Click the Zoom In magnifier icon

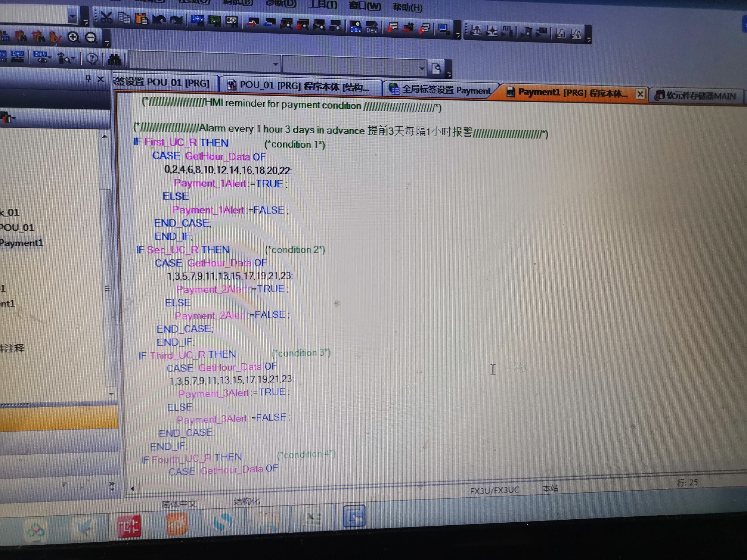click(73, 37)
